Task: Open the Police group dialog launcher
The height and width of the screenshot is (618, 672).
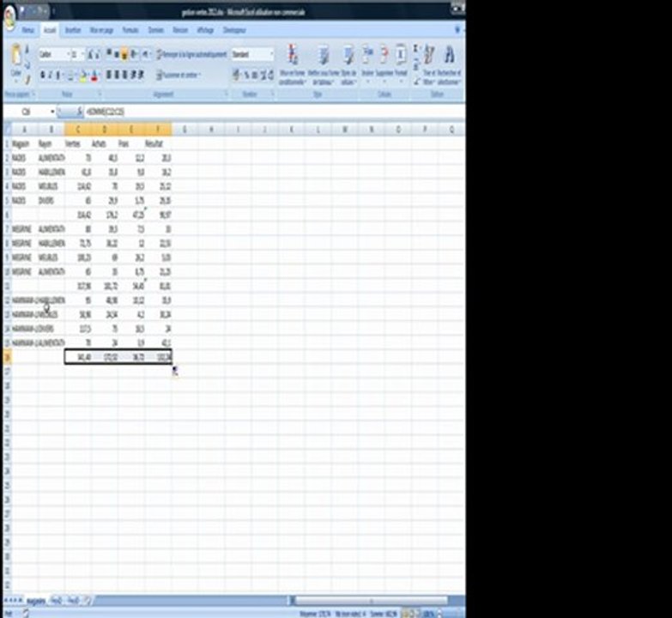Action: click(x=100, y=94)
